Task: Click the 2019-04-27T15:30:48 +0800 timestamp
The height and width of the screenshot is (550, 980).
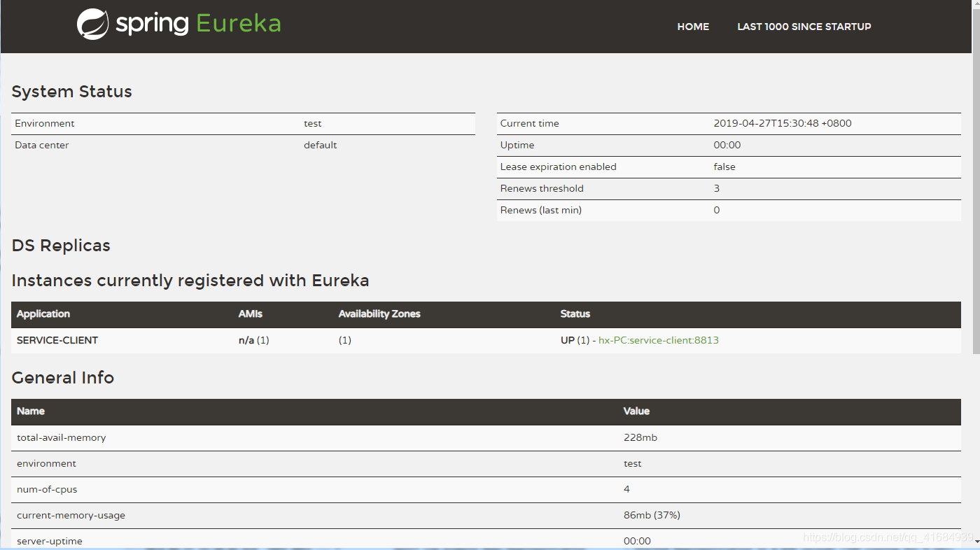Action: [x=783, y=123]
